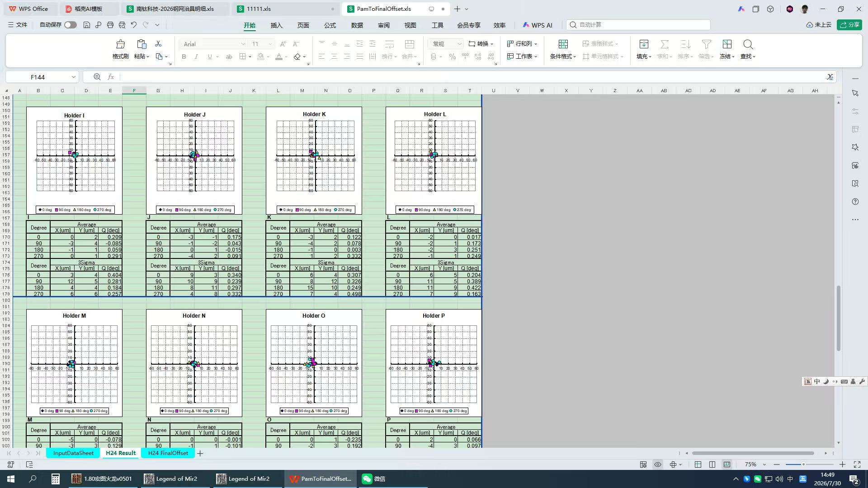Toggle the auto-save switch
The height and width of the screenshot is (488, 868).
click(x=71, y=25)
